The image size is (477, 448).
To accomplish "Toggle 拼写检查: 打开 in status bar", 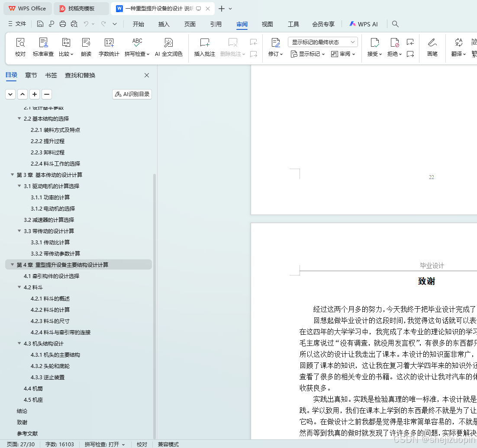I will pyautogui.click(x=105, y=445).
